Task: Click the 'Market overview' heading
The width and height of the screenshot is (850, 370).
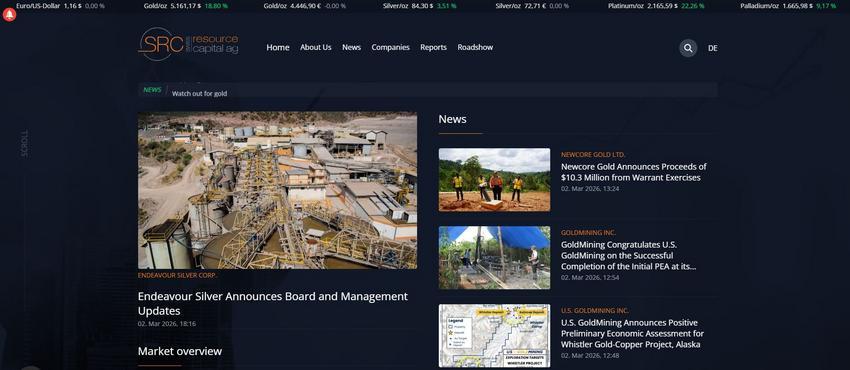Action: 179,352
